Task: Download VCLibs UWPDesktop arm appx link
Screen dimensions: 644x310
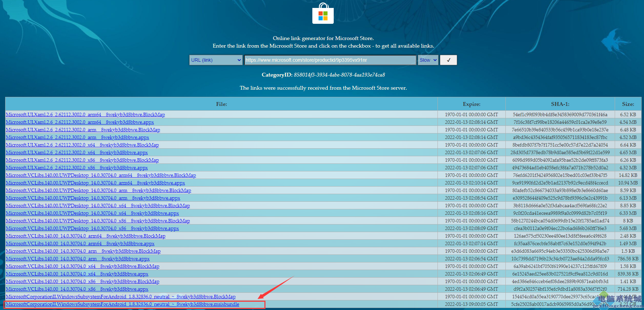Action: pyautogui.click(x=93, y=198)
